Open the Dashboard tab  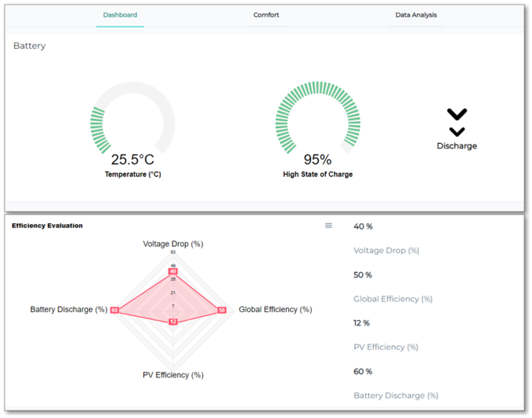[120, 15]
